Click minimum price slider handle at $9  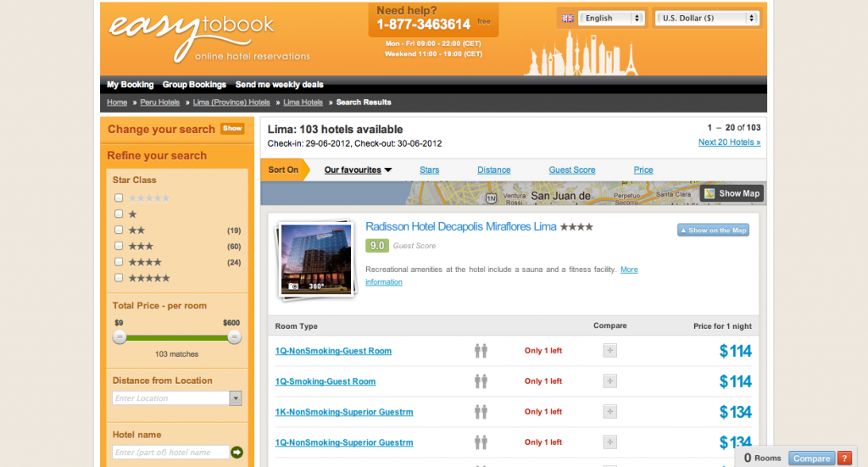(119, 337)
